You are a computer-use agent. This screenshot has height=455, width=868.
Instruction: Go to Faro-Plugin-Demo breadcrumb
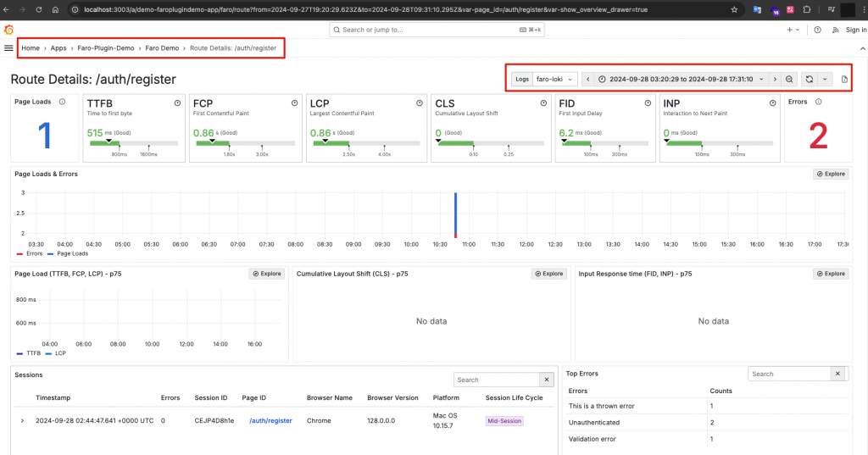[x=106, y=48]
